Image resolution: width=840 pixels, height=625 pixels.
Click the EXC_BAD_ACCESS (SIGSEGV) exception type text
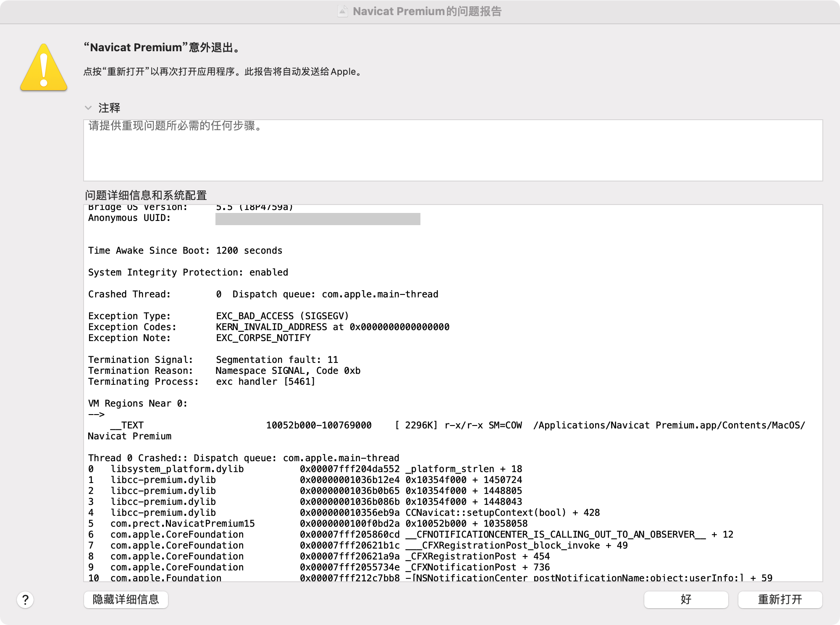point(282,316)
